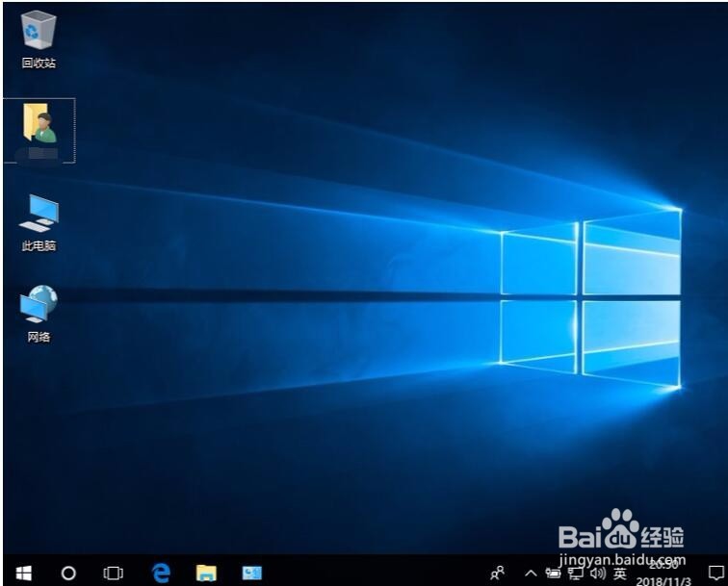Select the Network (网络) desktop icon
The image size is (728, 586).
pos(39,314)
